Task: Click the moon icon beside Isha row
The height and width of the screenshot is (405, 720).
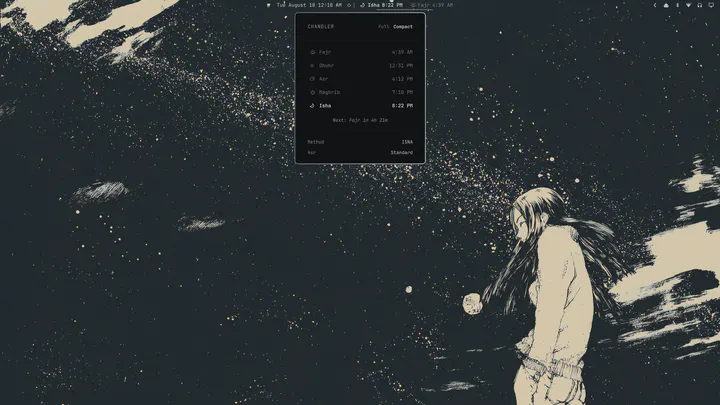Action: coord(312,106)
